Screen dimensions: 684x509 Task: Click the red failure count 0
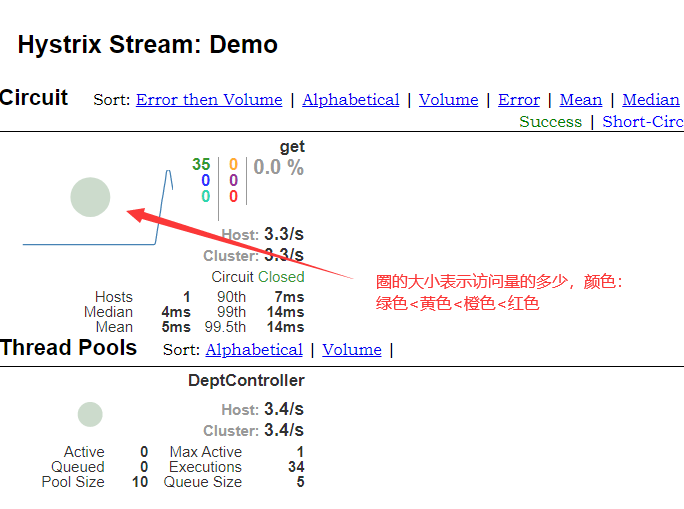click(x=233, y=196)
